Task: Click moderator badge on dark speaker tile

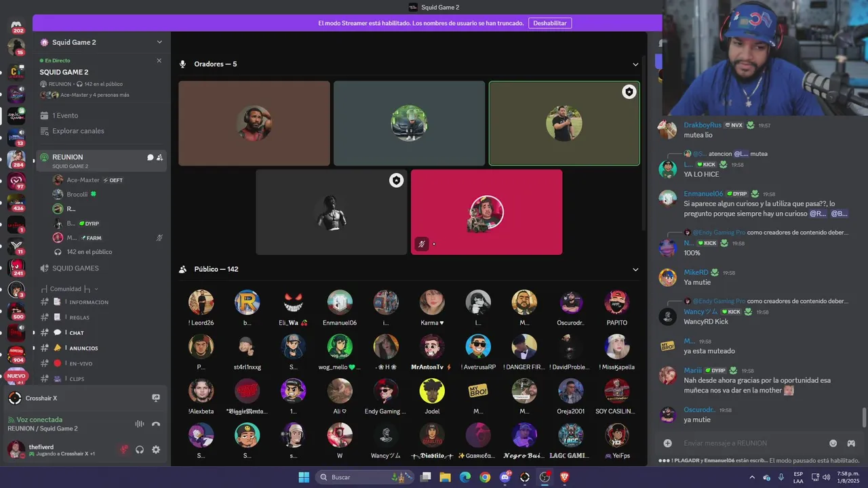Action: click(x=396, y=180)
